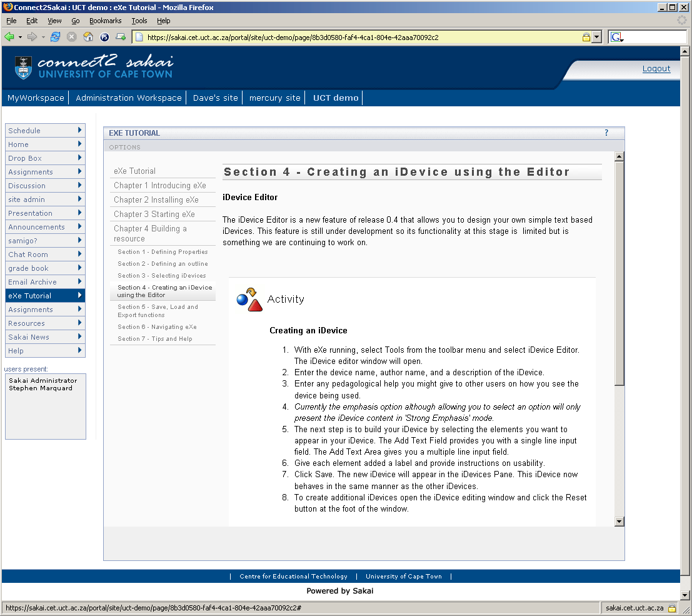Open the samigo? tool
692x616 pixels.
coord(45,241)
